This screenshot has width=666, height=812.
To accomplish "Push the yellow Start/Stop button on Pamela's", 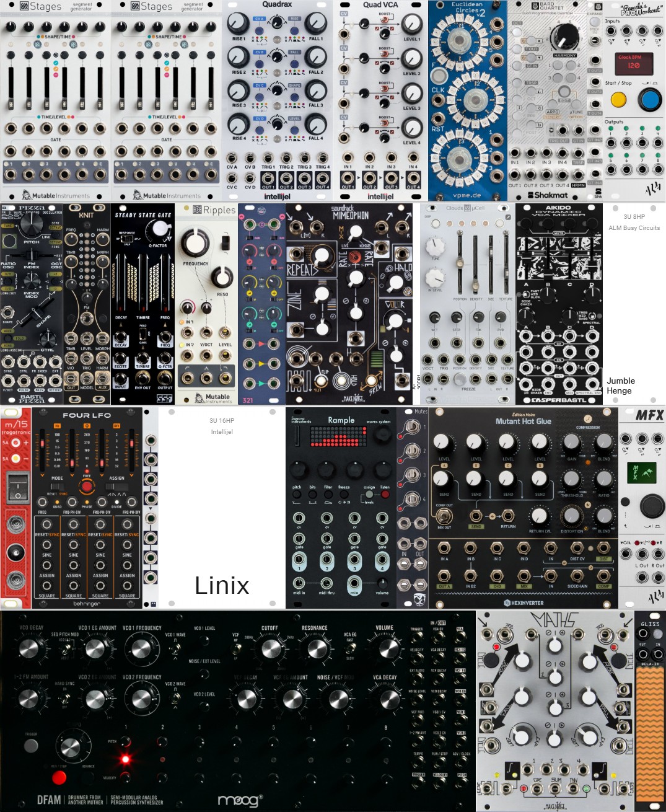I will coord(618,100).
